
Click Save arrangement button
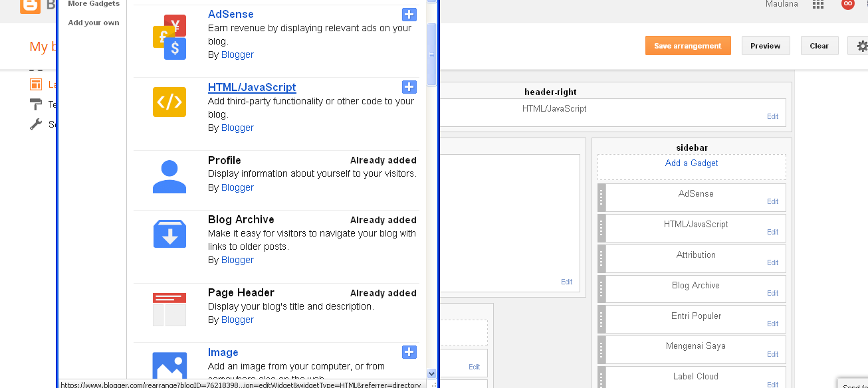(x=688, y=46)
